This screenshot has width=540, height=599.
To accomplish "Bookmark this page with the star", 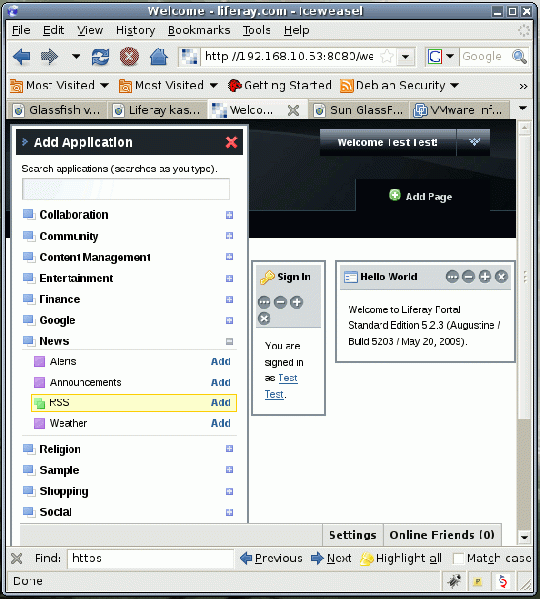I will click(x=386, y=57).
